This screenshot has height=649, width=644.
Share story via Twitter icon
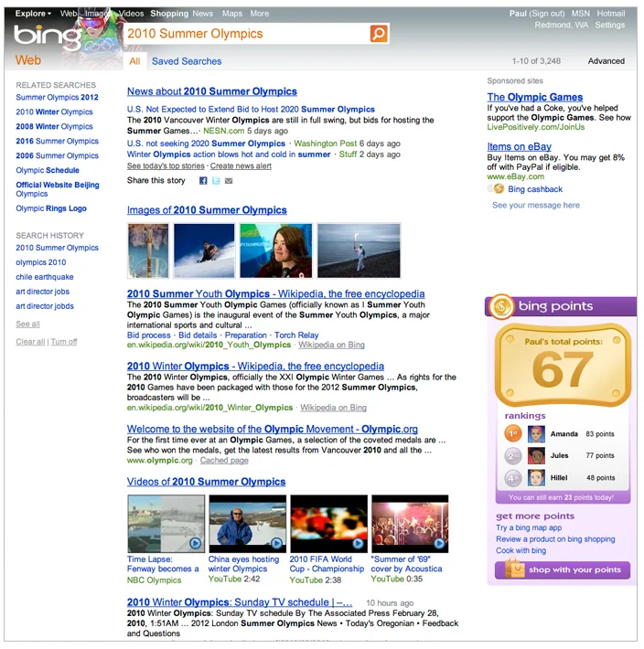click(x=216, y=180)
